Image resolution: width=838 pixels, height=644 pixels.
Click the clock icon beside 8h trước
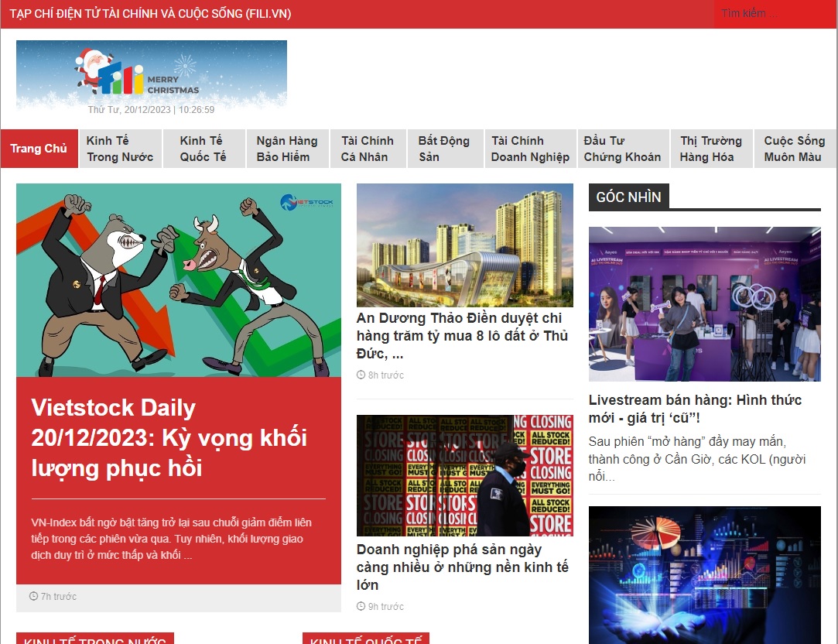pos(361,375)
